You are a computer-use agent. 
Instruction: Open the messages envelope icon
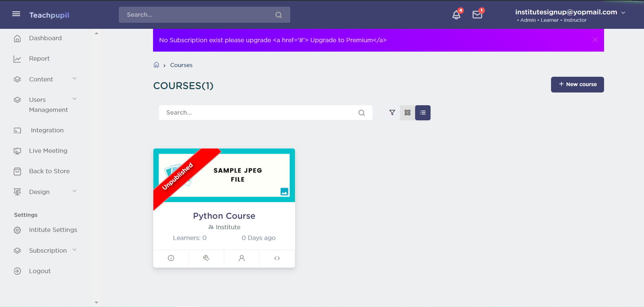point(477,15)
